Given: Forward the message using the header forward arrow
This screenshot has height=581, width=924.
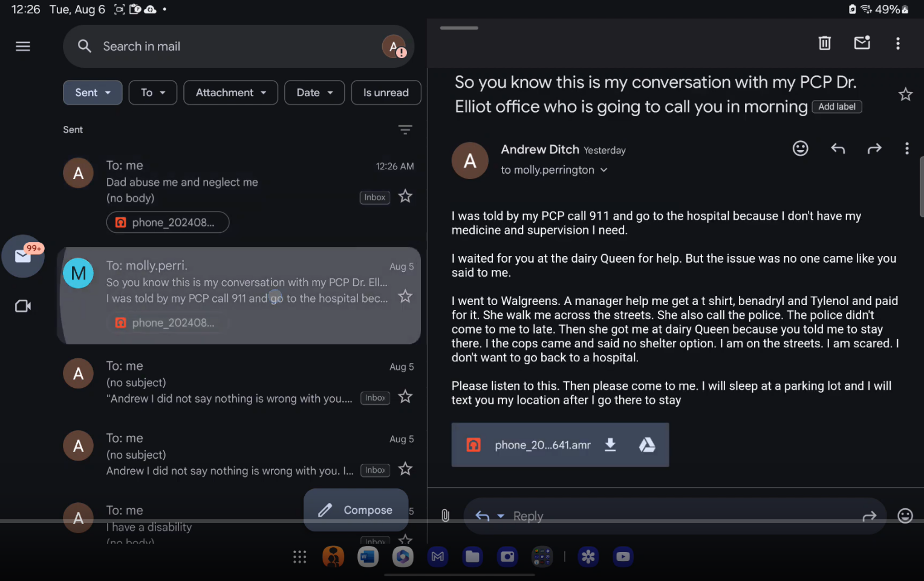Looking at the screenshot, I should 874,148.
